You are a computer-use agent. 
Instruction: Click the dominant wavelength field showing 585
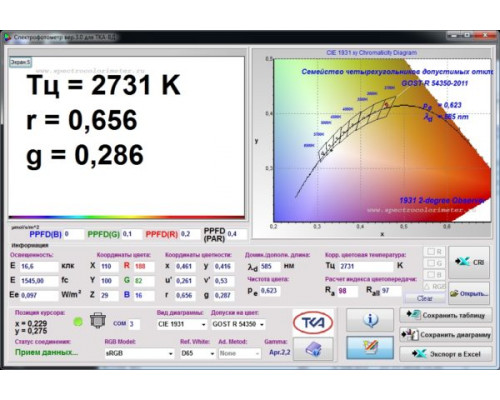[x=270, y=266]
